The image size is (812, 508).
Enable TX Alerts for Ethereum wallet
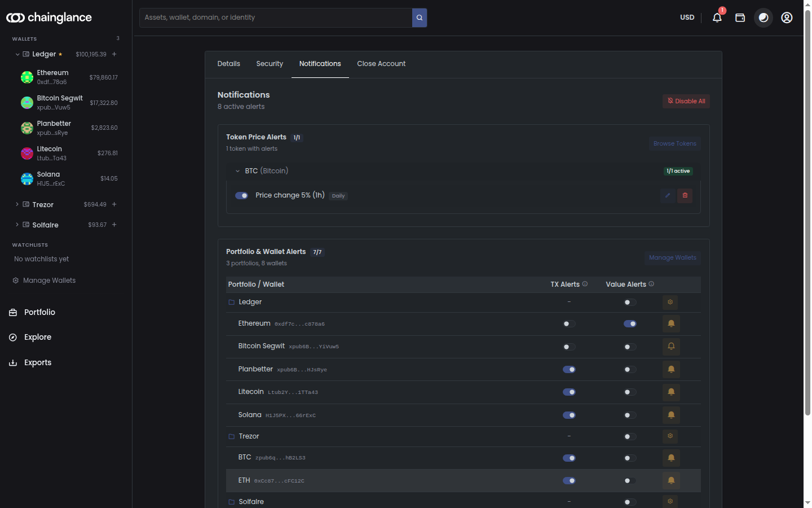pos(569,324)
